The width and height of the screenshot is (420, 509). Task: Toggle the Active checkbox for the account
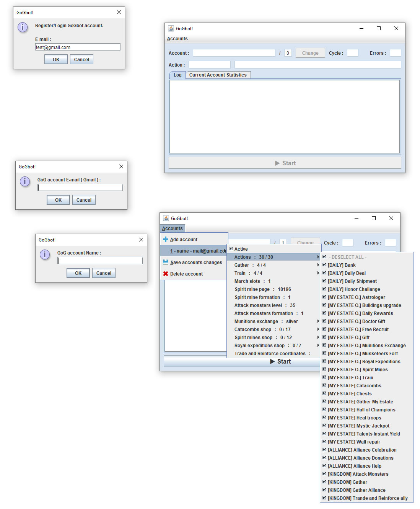click(x=231, y=249)
